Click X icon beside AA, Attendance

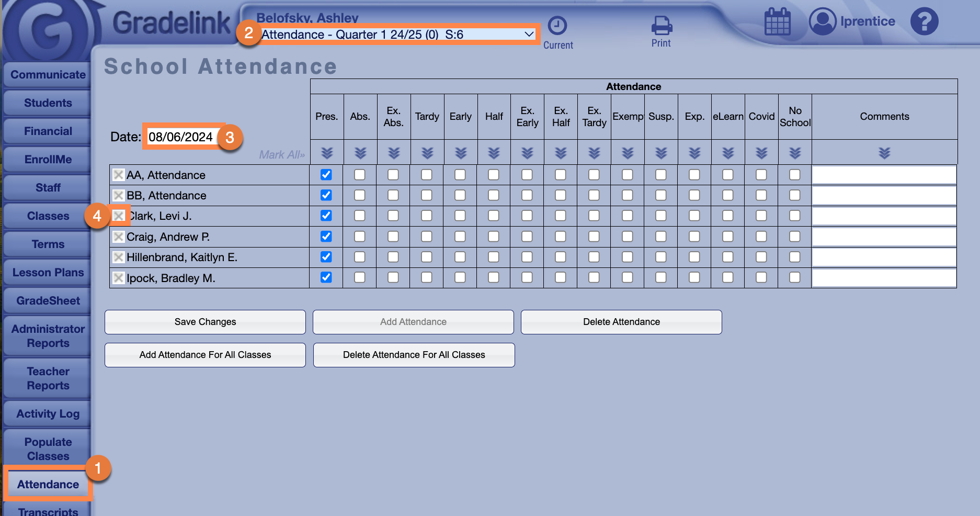pyautogui.click(x=119, y=175)
